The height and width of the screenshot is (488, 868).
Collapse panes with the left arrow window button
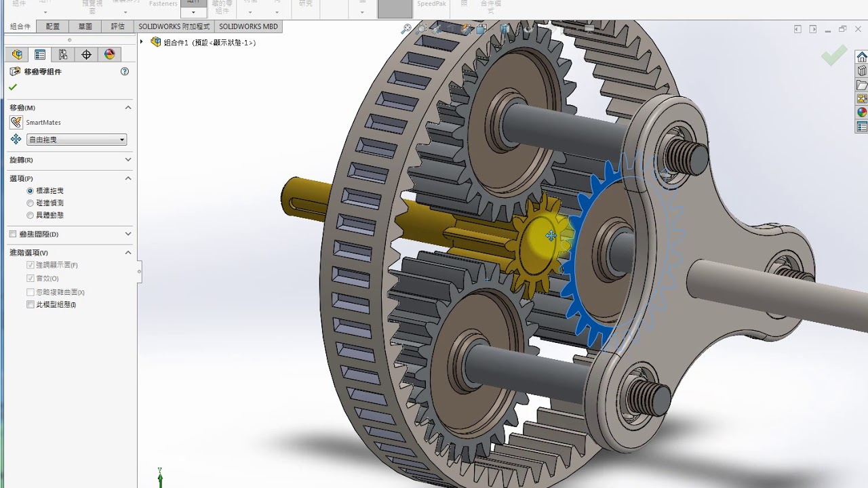click(797, 29)
